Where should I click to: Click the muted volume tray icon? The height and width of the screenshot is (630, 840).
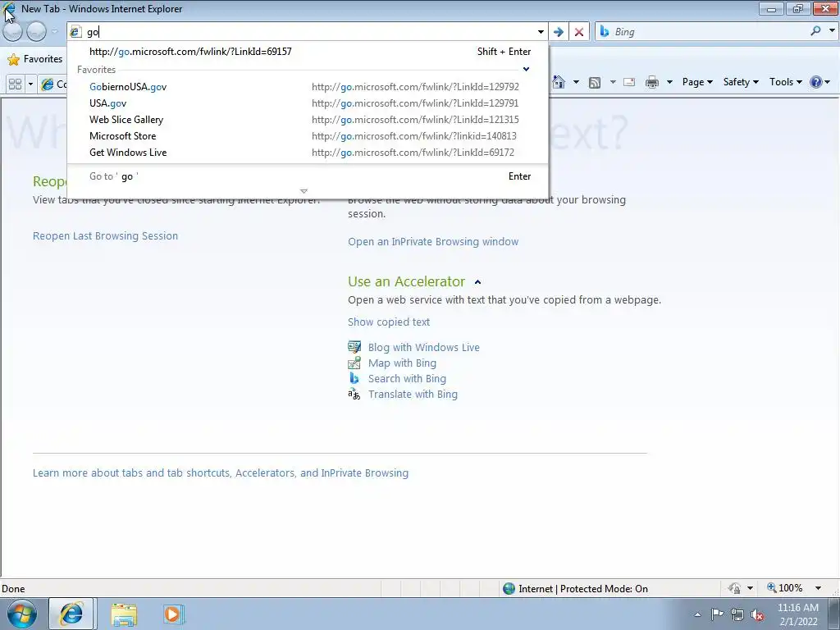point(757,614)
